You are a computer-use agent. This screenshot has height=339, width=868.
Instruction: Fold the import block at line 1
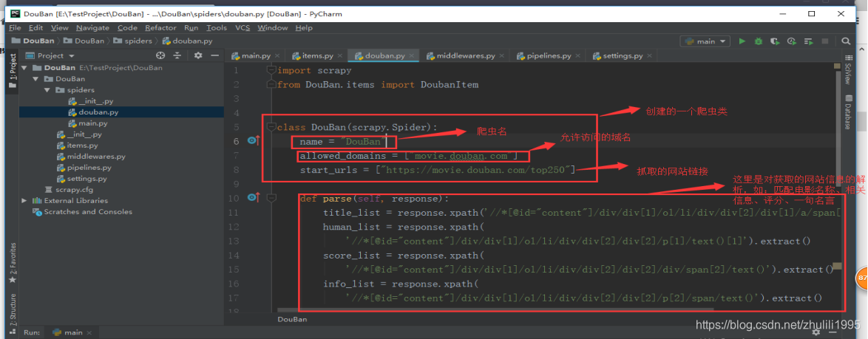pyautogui.click(x=271, y=70)
